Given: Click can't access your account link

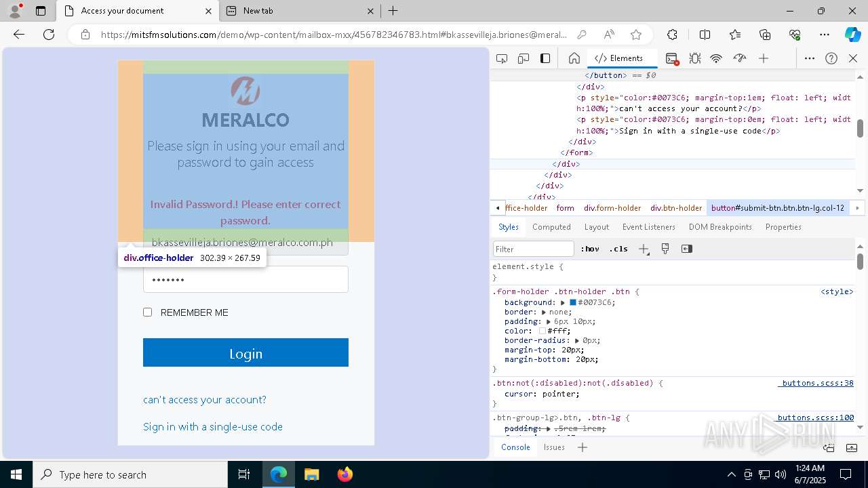Looking at the screenshot, I should (205, 400).
